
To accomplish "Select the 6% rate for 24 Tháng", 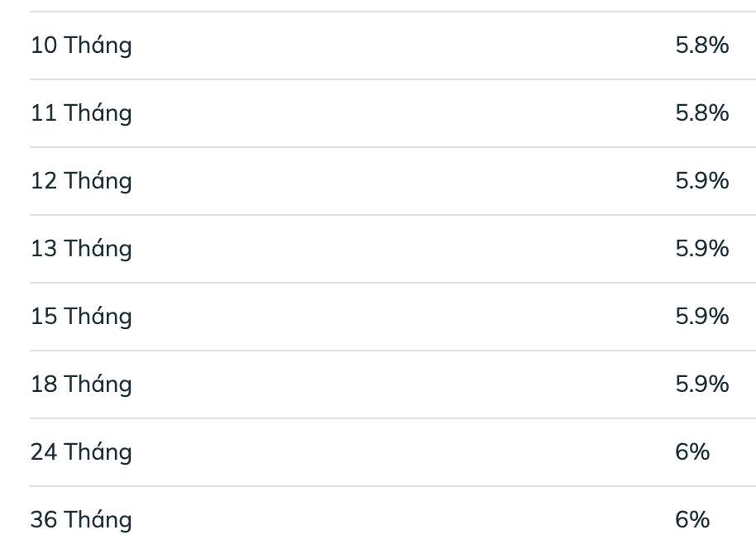I will (x=692, y=452).
